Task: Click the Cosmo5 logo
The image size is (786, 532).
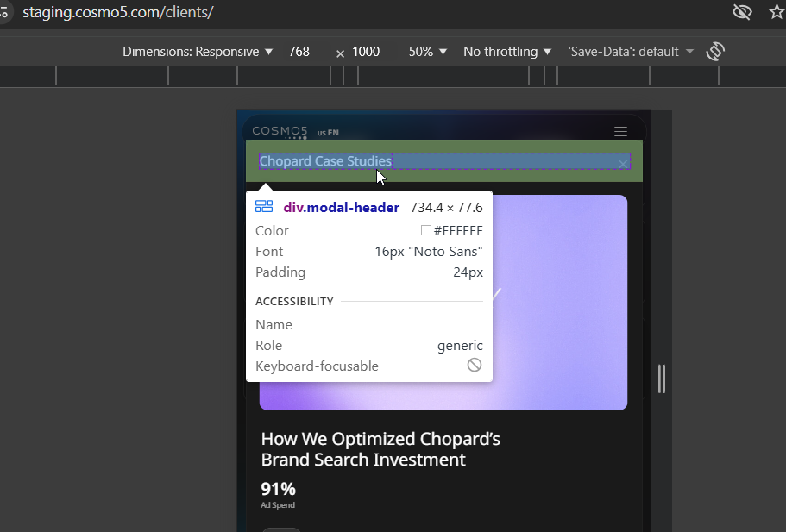Action: pyautogui.click(x=280, y=132)
